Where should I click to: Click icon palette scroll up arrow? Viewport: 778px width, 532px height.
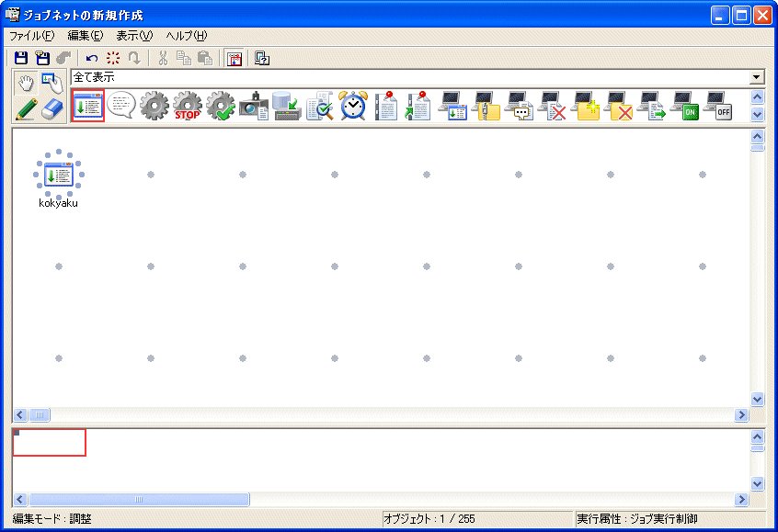pos(757,96)
